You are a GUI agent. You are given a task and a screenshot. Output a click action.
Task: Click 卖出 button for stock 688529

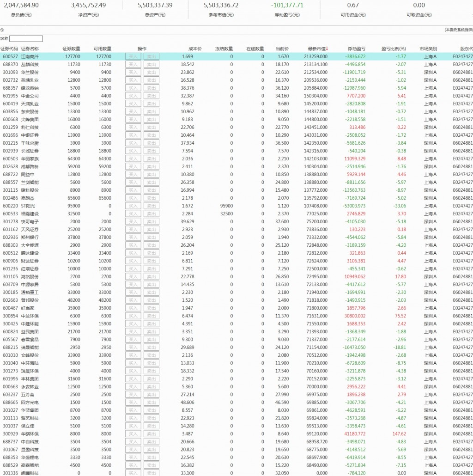pyautogui.click(x=152, y=465)
